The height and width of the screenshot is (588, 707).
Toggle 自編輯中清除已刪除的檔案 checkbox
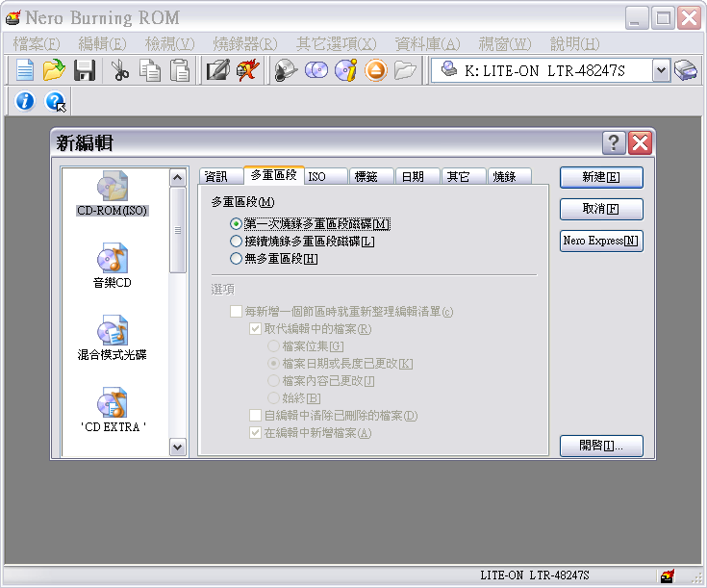pos(334,416)
